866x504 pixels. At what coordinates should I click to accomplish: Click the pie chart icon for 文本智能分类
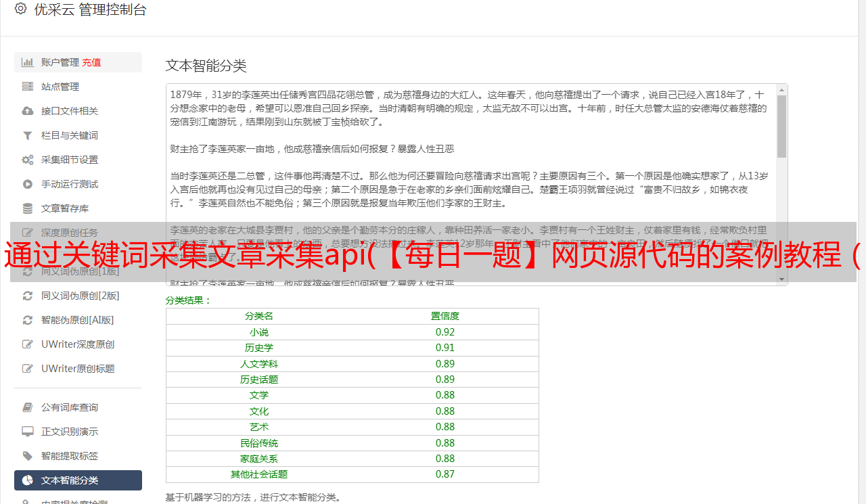[x=28, y=480]
